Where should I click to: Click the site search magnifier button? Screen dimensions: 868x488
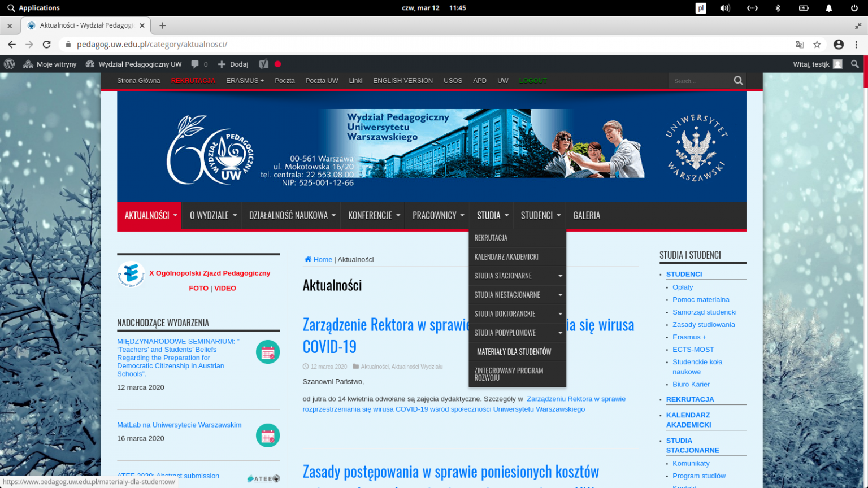coord(738,81)
